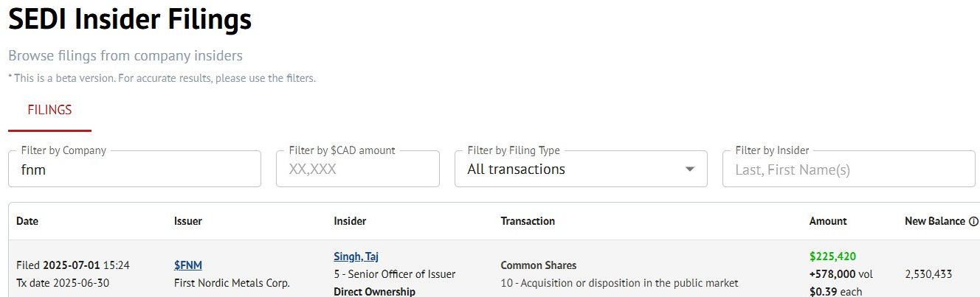The width and height of the screenshot is (980, 297).
Task: Click the Filter by $CAD amount field
Action: pos(358,170)
